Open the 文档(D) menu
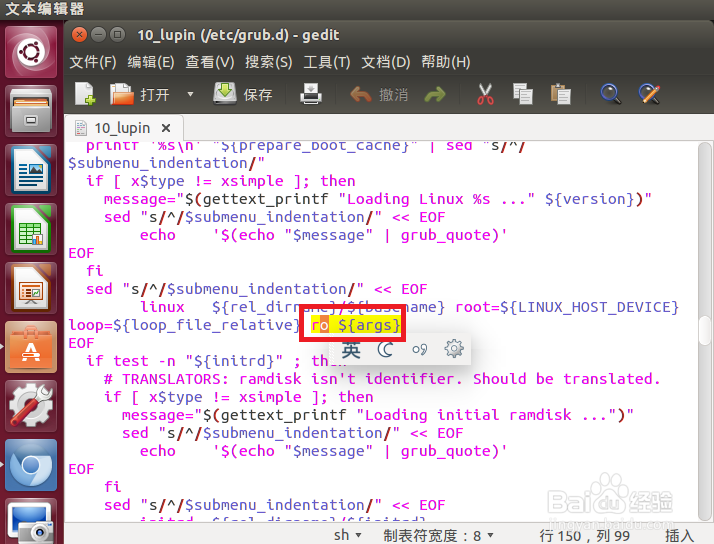Image resolution: width=714 pixels, height=544 pixels. pos(386,61)
